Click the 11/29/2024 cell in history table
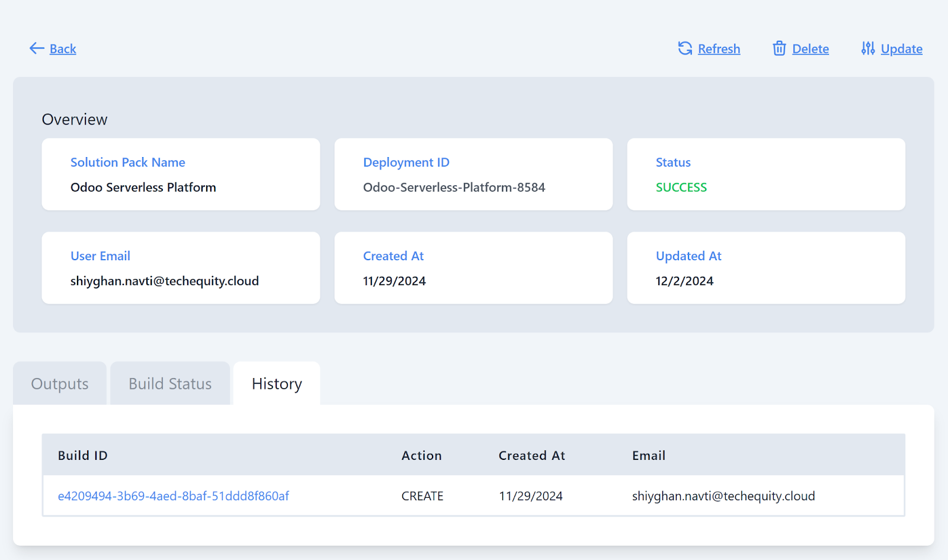 pyautogui.click(x=531, y=496)
